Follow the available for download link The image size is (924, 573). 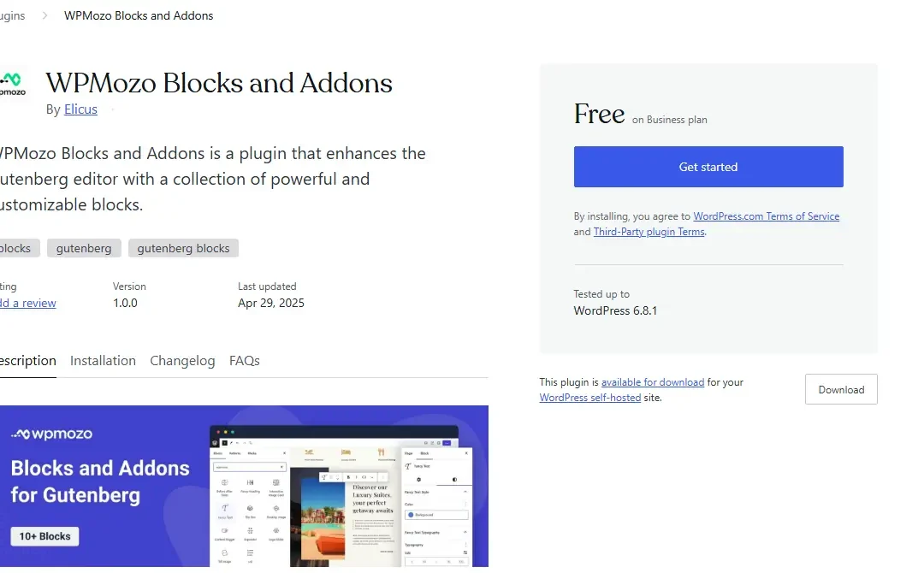(652, 382)
